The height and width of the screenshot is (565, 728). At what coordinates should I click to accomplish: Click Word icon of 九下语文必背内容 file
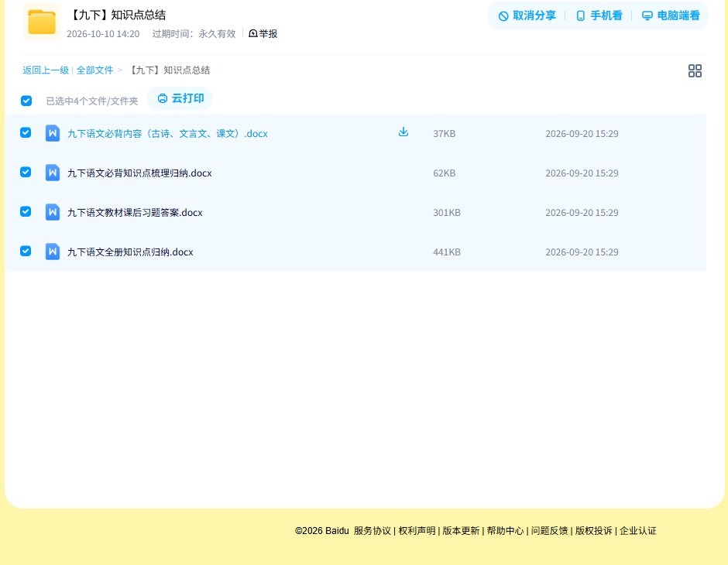point(53,133)
